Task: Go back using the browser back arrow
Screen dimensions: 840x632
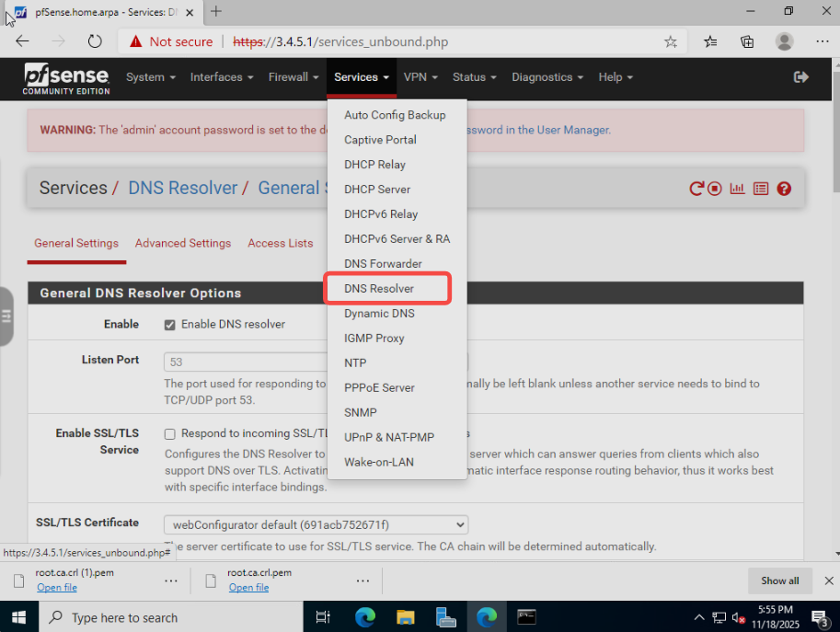Action: pyautogui.click(x=22, y=41)
